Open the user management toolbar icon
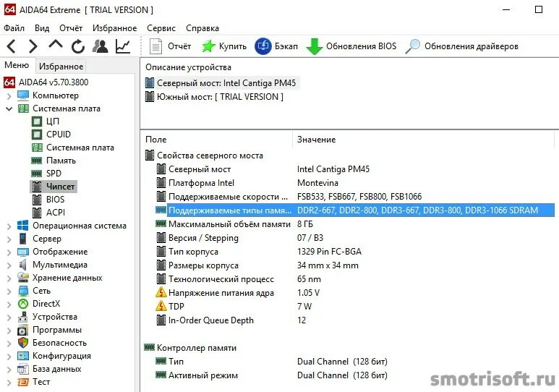This screenshot has height=392, width=559. tap(101, 46)
